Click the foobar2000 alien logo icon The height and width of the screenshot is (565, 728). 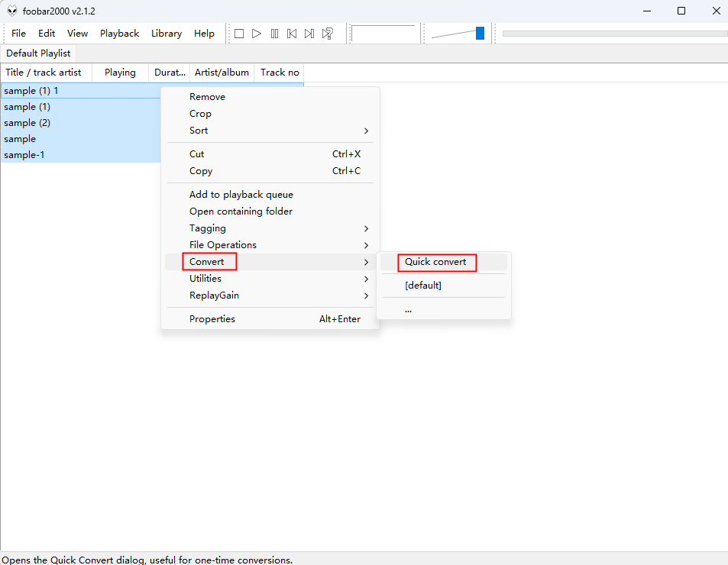click(x=12, y=11)
